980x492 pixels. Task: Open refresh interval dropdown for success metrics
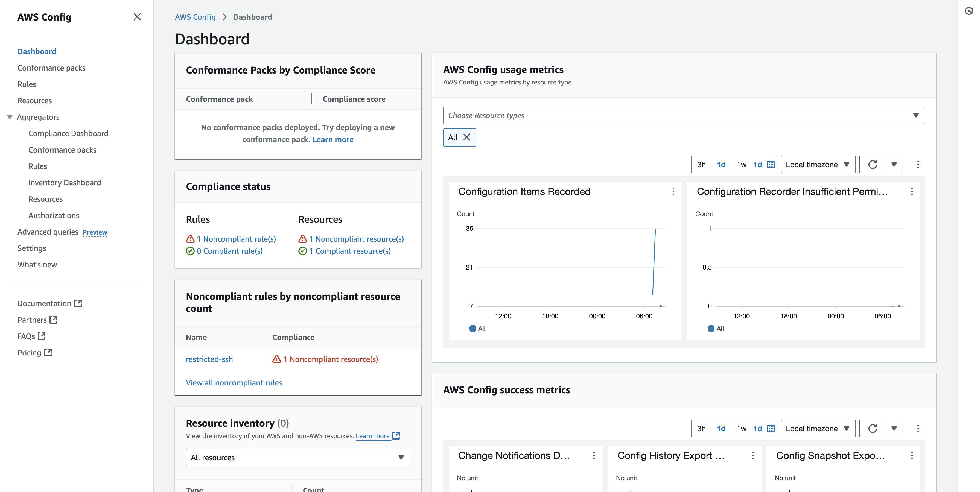point(894,429)
